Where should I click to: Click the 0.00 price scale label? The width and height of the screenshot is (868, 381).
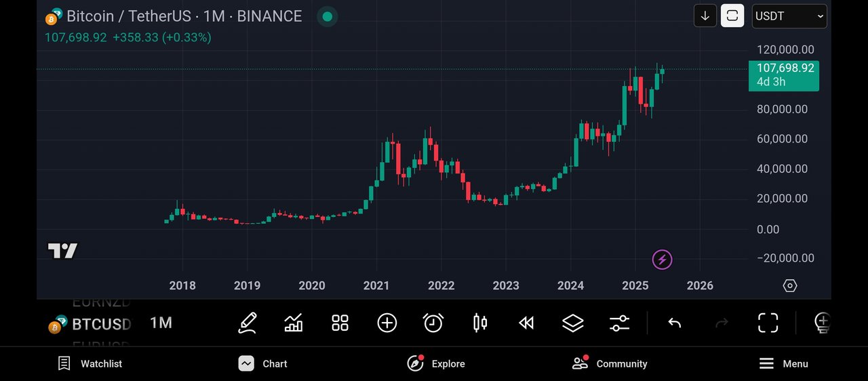point(768,229)
